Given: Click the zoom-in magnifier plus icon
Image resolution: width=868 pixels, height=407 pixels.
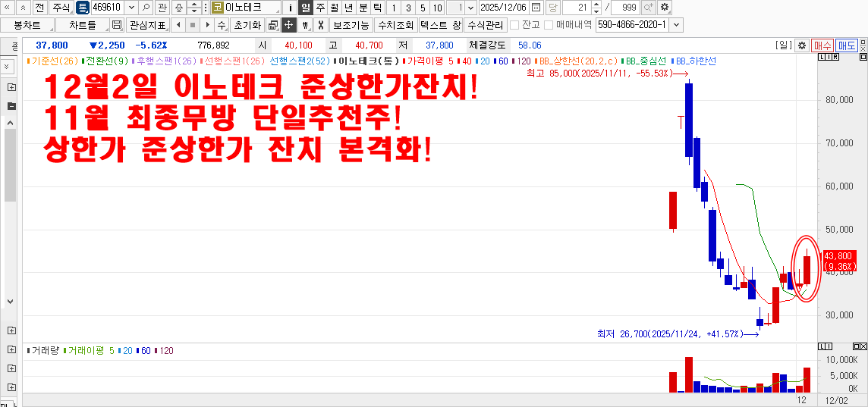Looking at the screenshot, I should (x=648, y=8).
